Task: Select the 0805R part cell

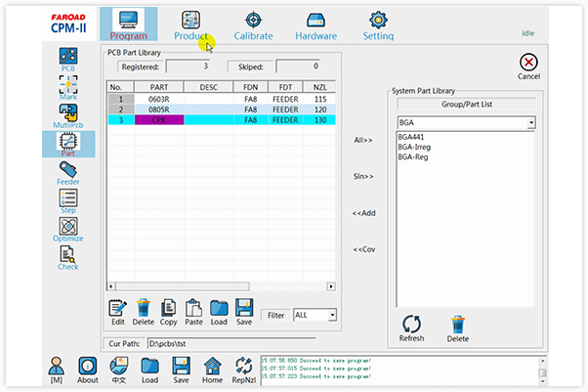Action: [159, 109]
